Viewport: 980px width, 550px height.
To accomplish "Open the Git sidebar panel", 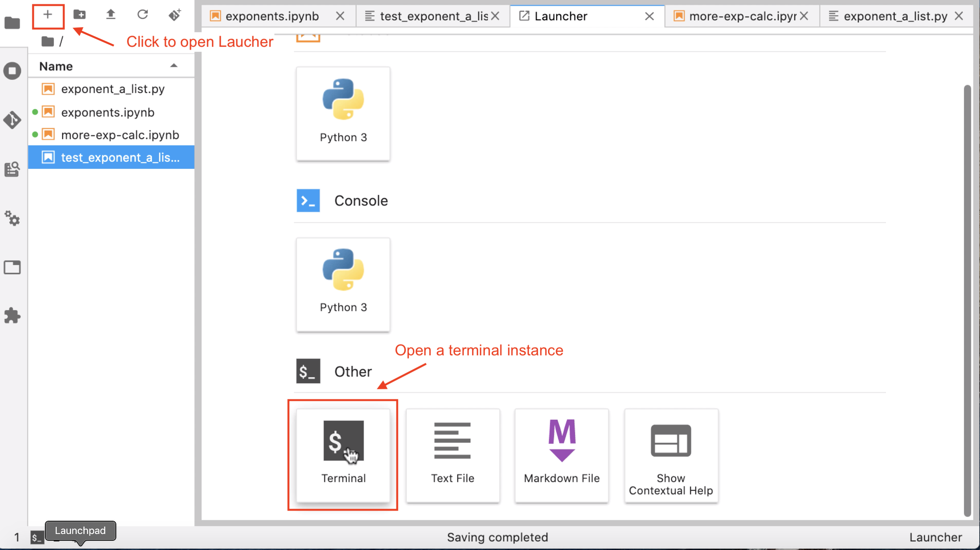I will [x=12, y=120].
